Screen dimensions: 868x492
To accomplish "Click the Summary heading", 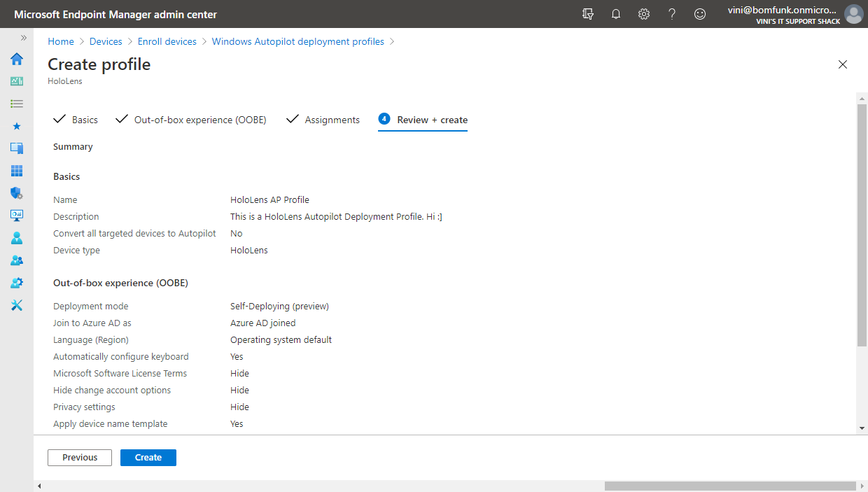I will [73, 147].
